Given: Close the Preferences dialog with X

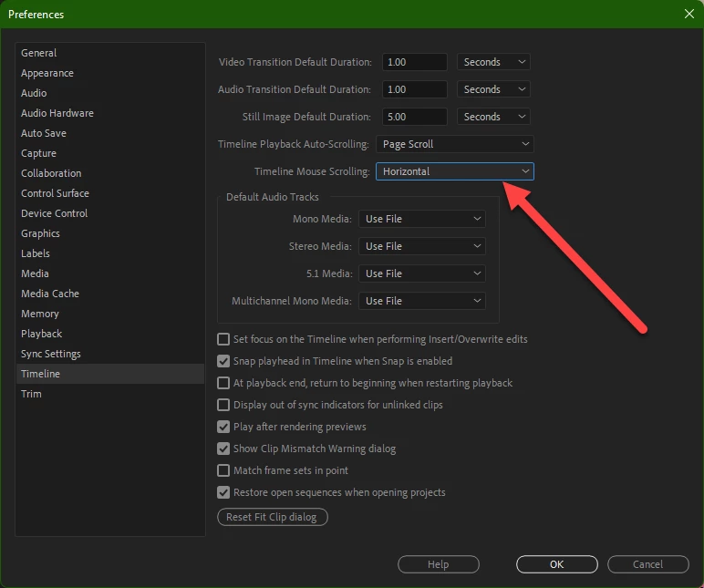Looking at the screenshot, I should point(689,14).
